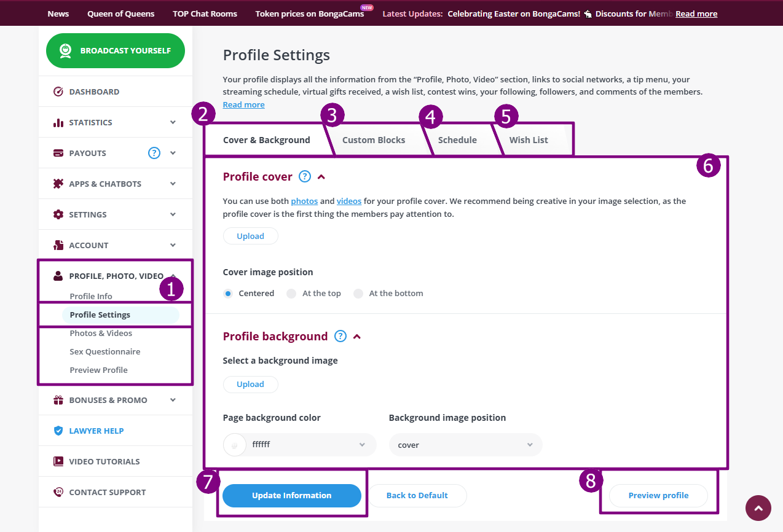This screenshot has height=532, width=783.
Task: Click the page background color swatch
Action: point(235,445)
